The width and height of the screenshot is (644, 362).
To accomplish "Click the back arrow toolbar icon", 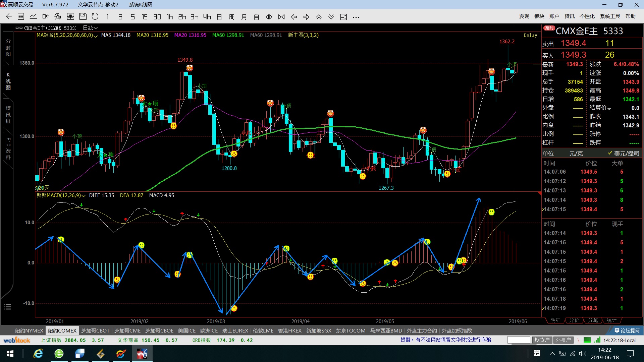I will pos(9,17).
